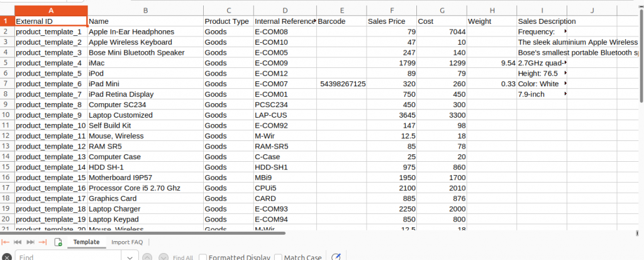Image resolution: width=644 pixels, height=260 pixels.
Task: Toggle the Match Case checkbox
Action: click(x=277, y=257)
